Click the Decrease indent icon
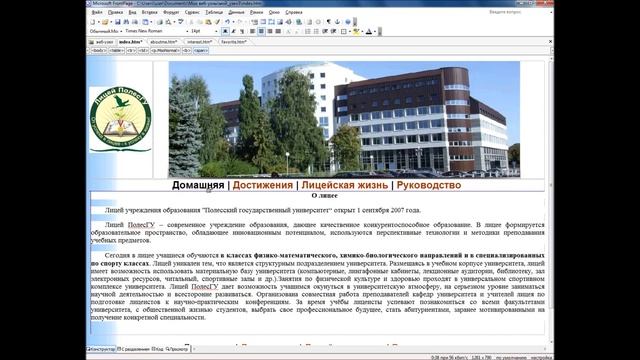 (325, 31)
